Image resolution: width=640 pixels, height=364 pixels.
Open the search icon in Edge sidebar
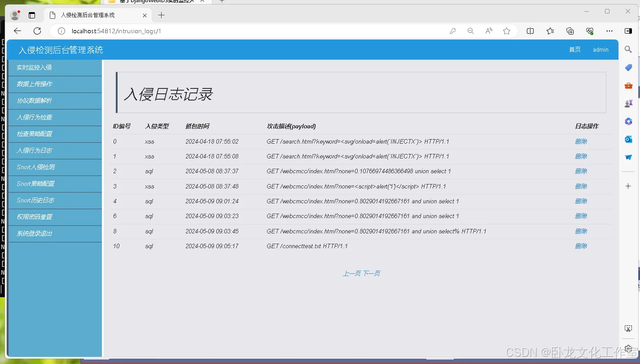click(628, 49)
